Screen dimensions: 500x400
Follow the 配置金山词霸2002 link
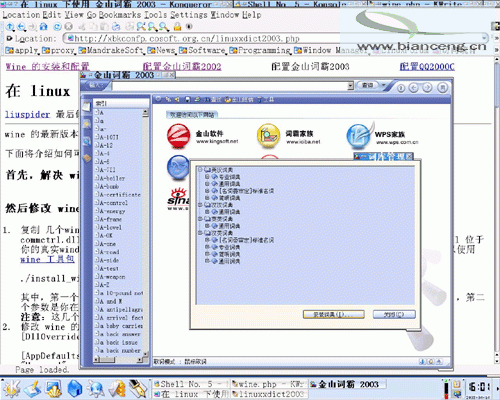click(x=182, y=66)
